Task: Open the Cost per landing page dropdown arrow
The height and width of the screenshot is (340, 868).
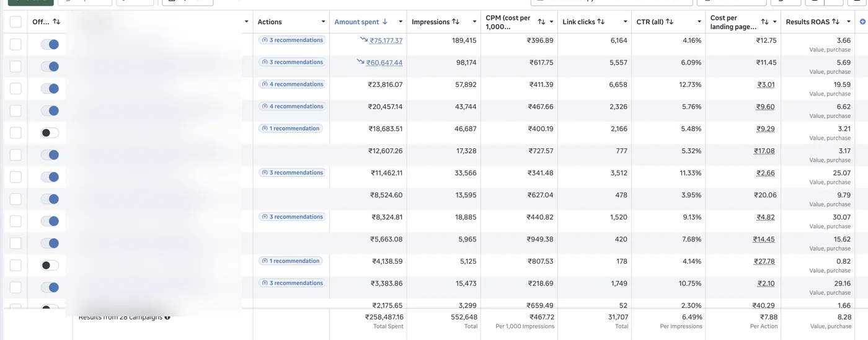Action: pyautogui.click(x=774, y=22)
